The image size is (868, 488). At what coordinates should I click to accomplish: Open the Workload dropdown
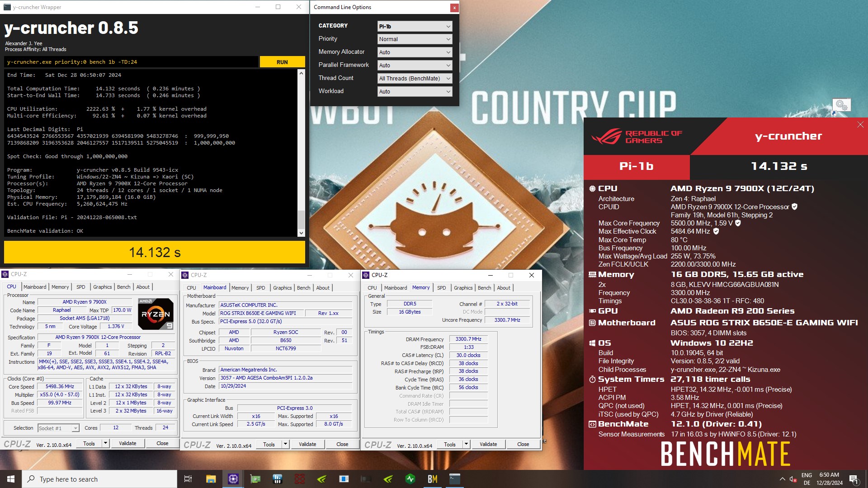[415, 92]
